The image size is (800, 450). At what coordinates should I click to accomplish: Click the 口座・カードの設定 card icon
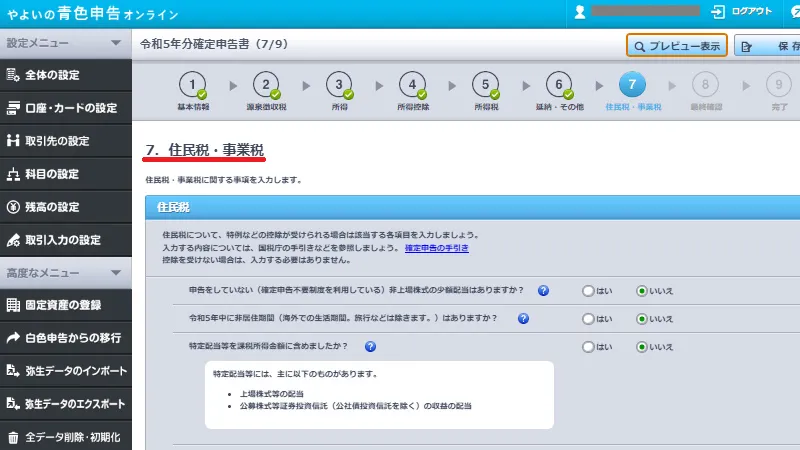(13, 108)
